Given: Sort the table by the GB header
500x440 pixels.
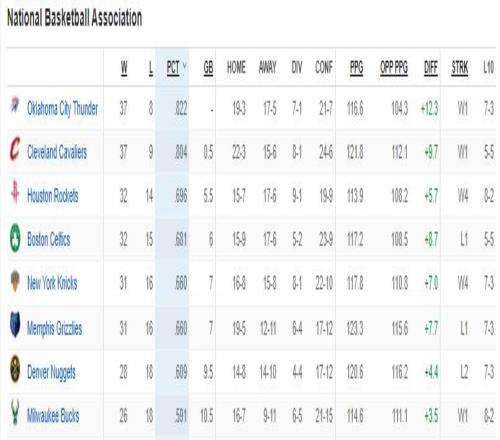Looking at the screenshot, I should [208, 68].
